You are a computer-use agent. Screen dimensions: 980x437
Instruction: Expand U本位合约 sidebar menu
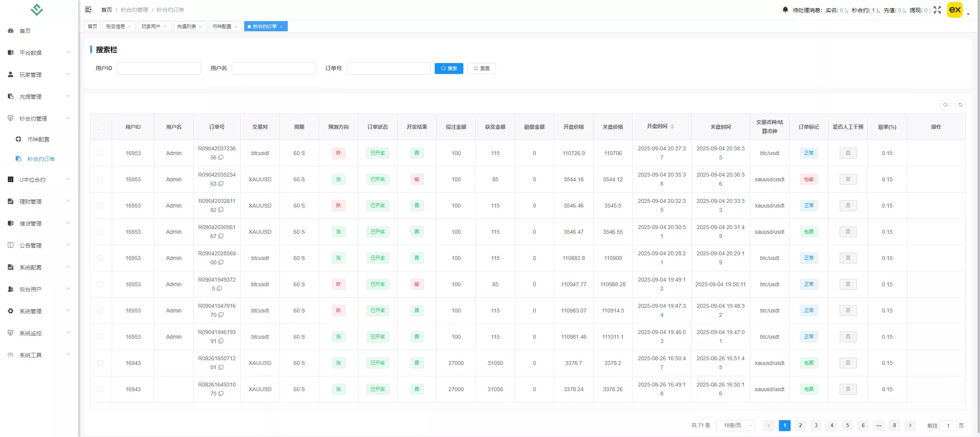tap(39, 180)
